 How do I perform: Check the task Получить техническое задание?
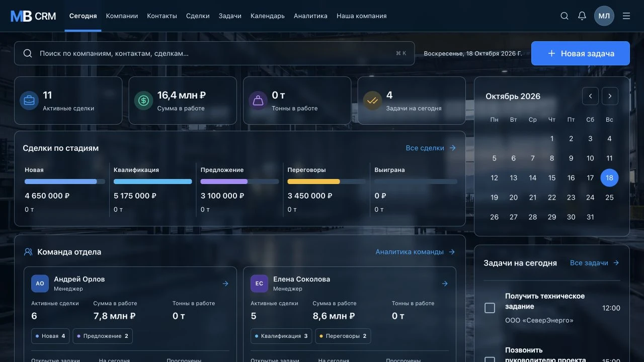(490, 308)
